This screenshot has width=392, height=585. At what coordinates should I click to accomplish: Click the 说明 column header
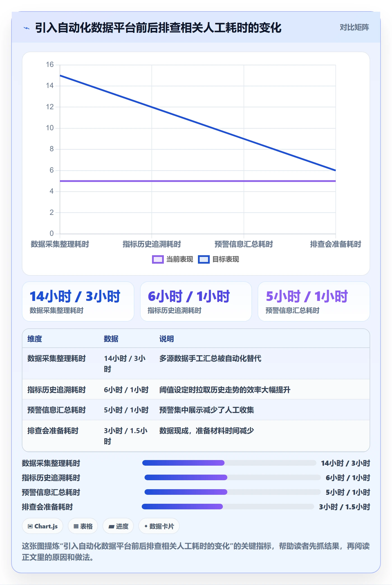coord(167,339)
